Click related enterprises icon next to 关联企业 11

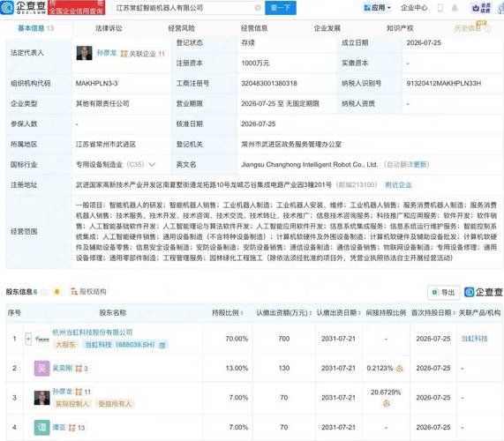click(x=124, y=54)
